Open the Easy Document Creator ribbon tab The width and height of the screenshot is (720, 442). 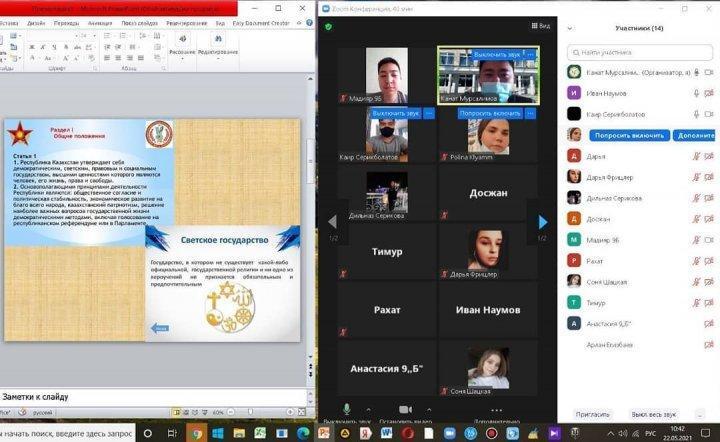pos(261,22)
